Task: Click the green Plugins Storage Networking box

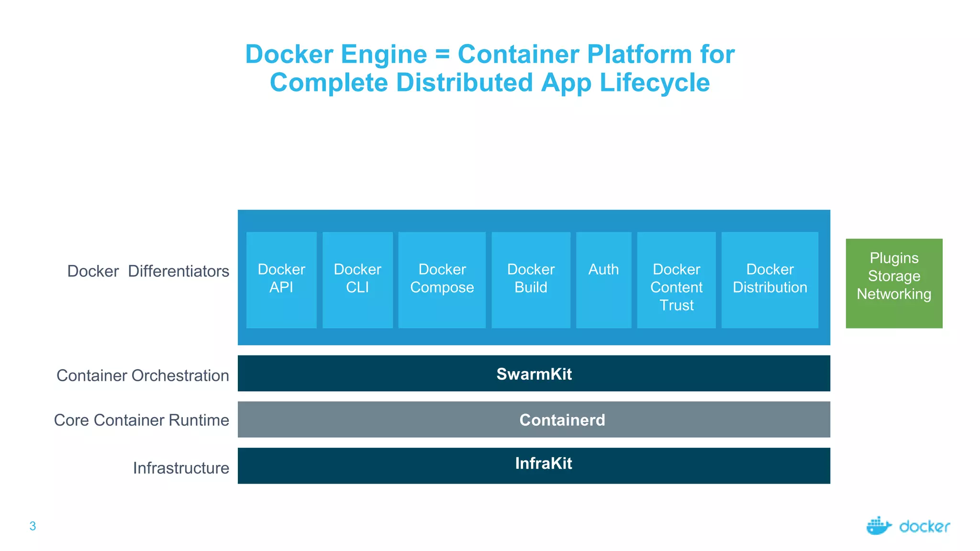Action: (x=894, y=283)
